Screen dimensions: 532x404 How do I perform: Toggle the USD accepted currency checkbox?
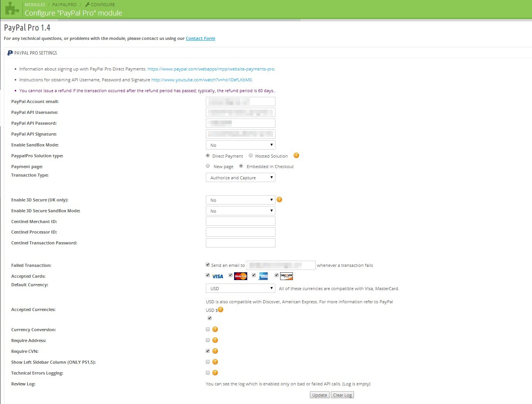click(x=210, y=318)
